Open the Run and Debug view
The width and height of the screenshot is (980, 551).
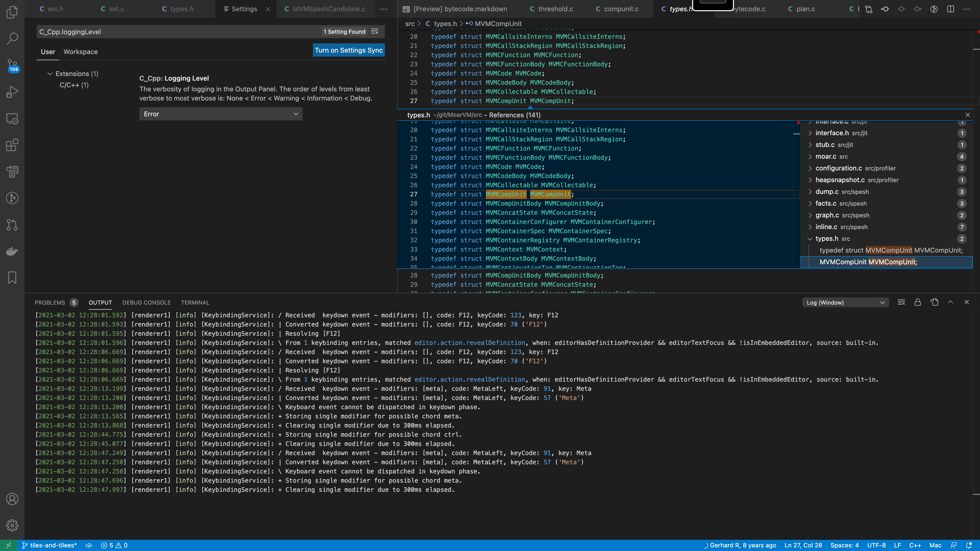click(x=12, y=91)
